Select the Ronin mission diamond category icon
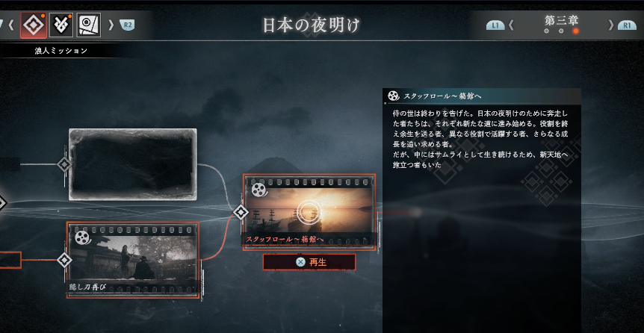 click(x=34, y=25)
